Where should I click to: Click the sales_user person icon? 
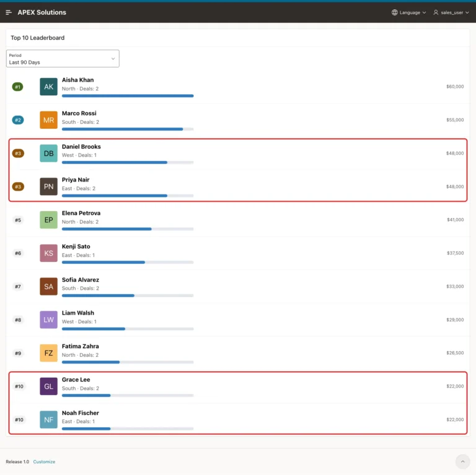pyautogui.click(x=436, y=12)
